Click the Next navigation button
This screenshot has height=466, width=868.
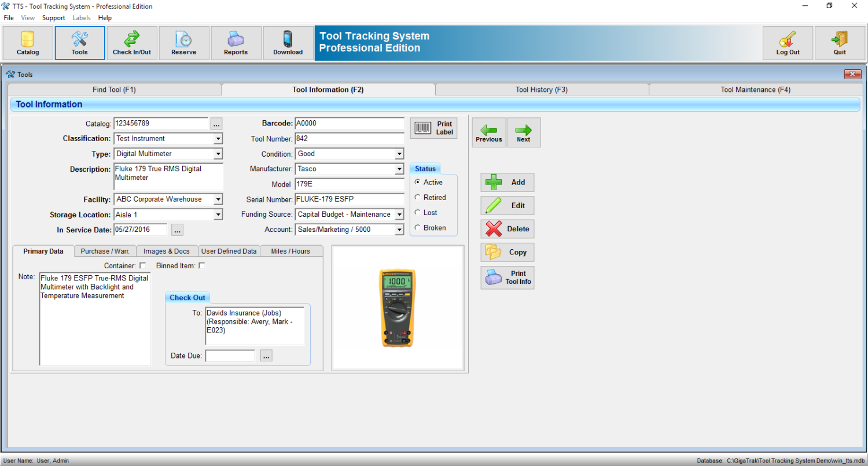tap(523, 132)
